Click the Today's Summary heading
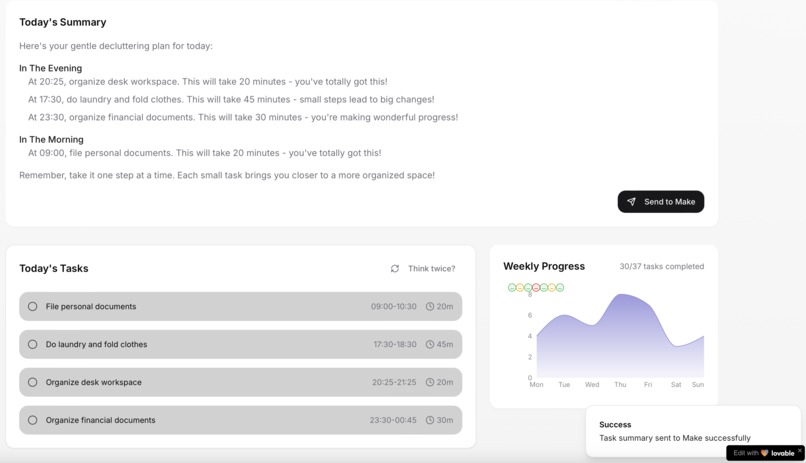 click(63, 22)
